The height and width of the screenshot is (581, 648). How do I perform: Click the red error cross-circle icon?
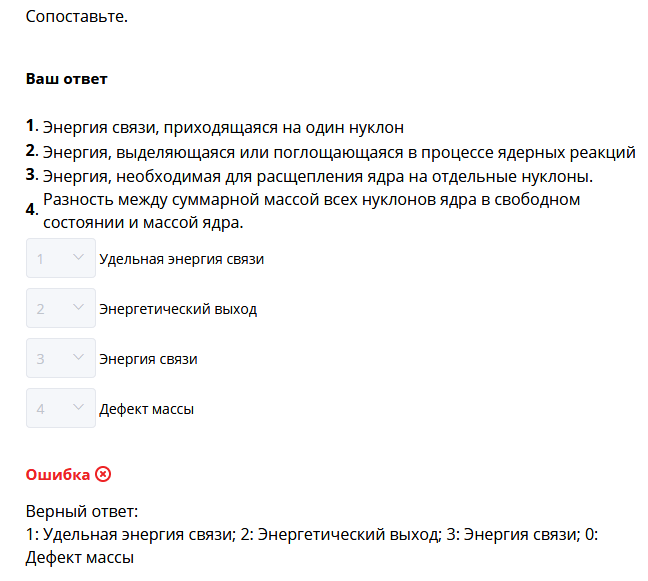[x=103, y=474]
